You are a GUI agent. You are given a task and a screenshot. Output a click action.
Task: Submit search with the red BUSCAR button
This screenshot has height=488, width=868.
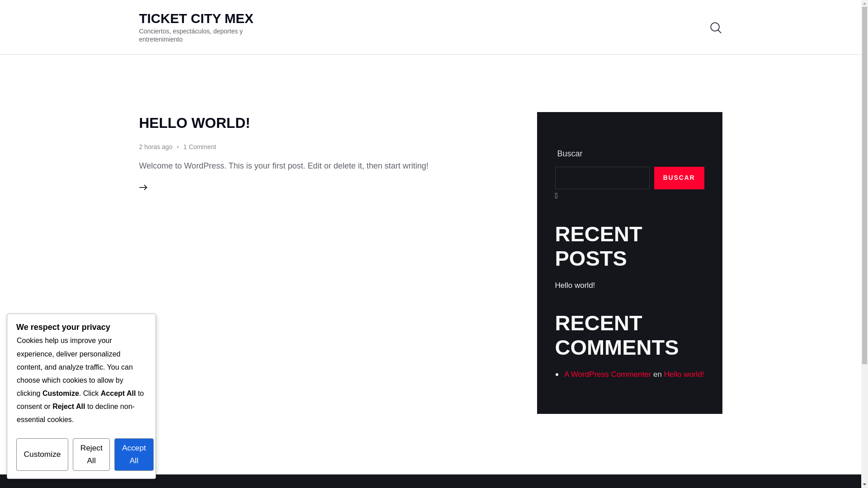pos(679,178)
